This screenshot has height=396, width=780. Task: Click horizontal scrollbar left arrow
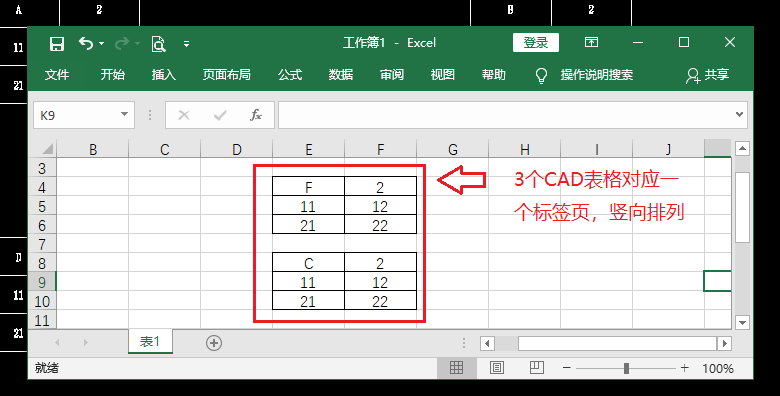pos(487,343)
